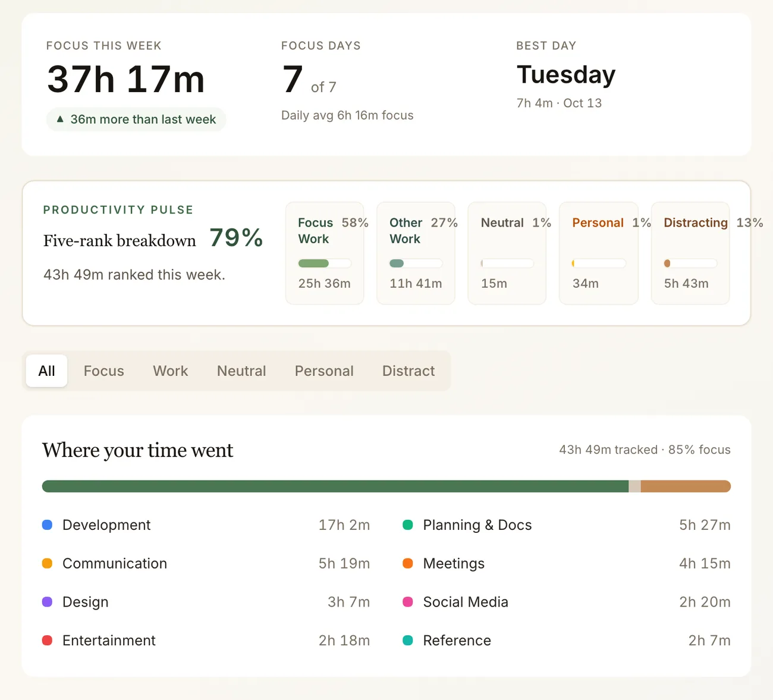Open the Distracting 13% card
This screenshot has height=700, width=773.
(690, 253)
